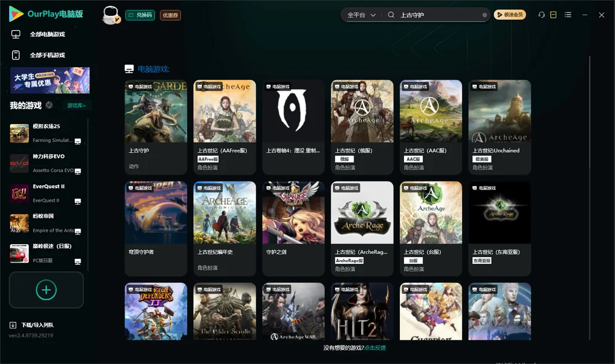Click PC icon on EverQuest II row
Viewport: 615px width, 364px height.
77,201
